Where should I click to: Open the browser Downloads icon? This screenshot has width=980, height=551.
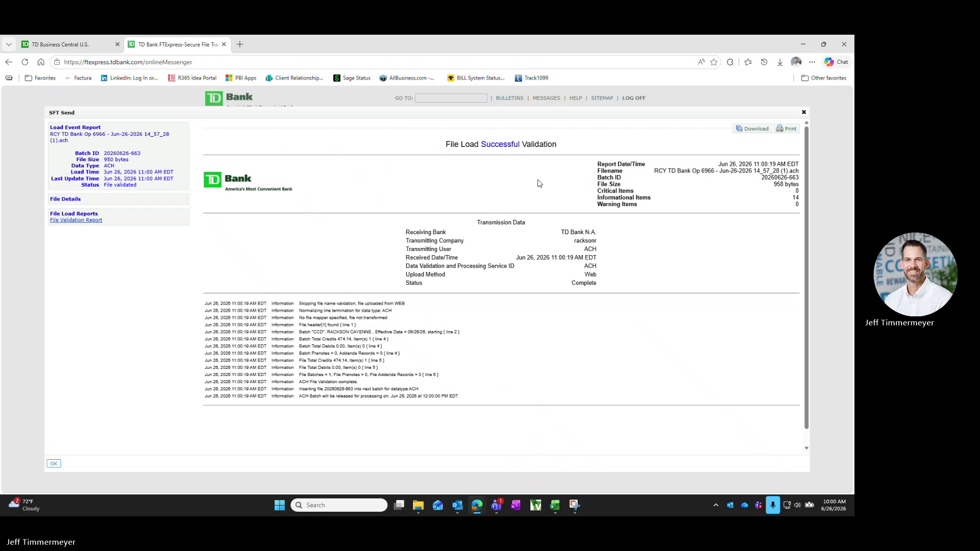coord(780,62)
